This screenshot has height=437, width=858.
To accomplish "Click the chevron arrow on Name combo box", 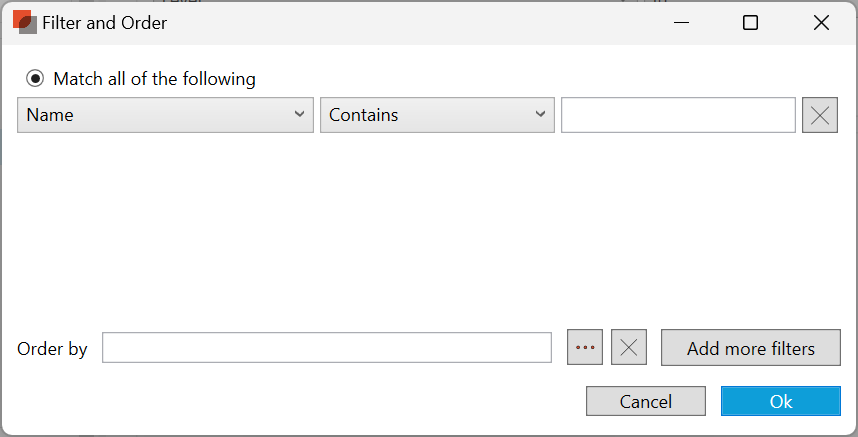I will click(x=300, y=115).
